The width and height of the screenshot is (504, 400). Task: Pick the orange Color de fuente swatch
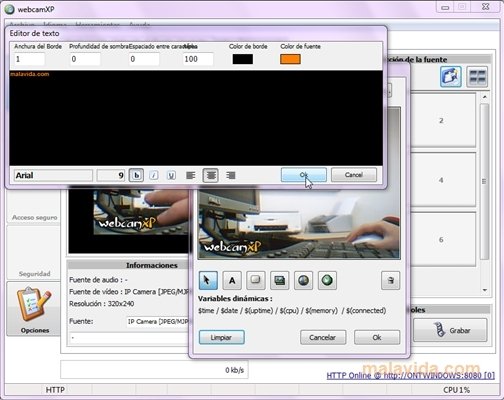click(290, 59)
